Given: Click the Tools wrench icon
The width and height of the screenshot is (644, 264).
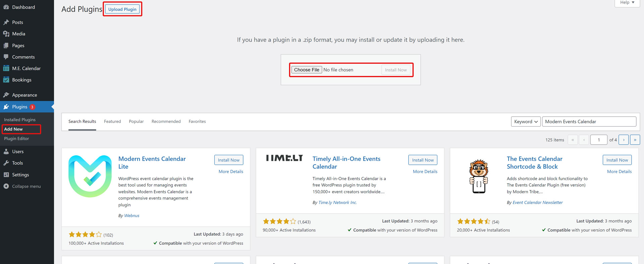Looking at the screenshot, I should coord(6,163).
